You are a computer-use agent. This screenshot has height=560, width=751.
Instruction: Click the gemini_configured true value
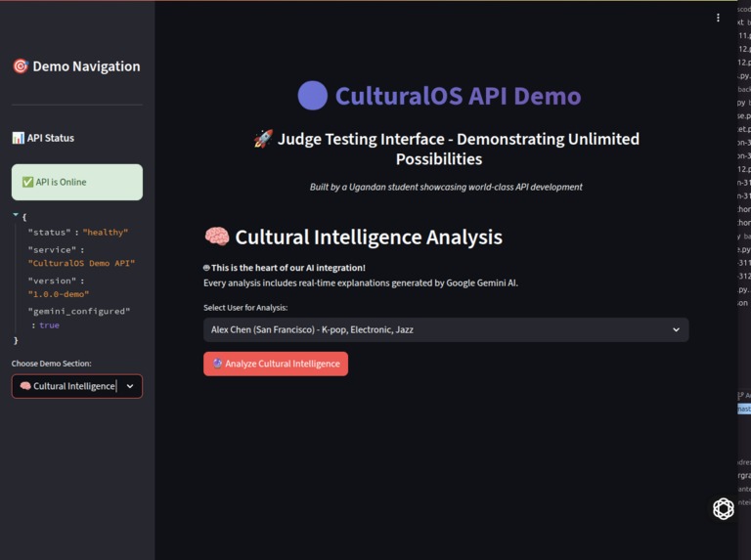(x=49, y=325)
